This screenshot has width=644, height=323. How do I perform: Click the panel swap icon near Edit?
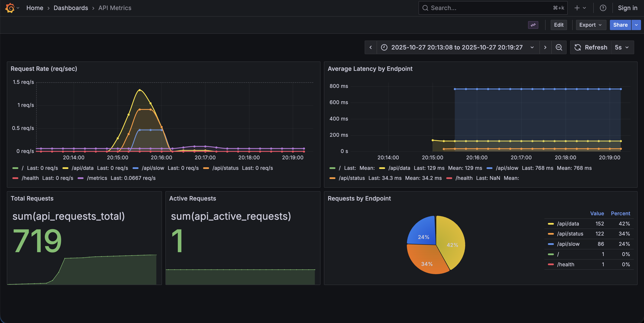coord(533,25)
